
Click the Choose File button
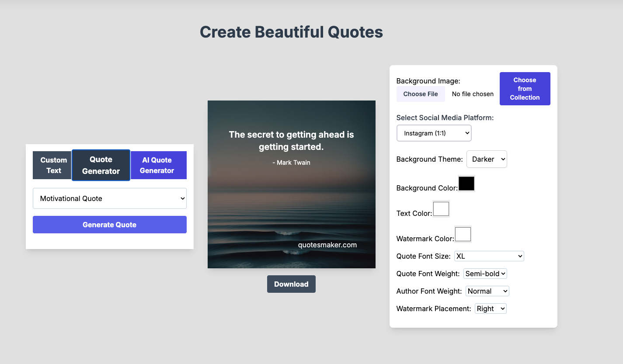(421, 94)
